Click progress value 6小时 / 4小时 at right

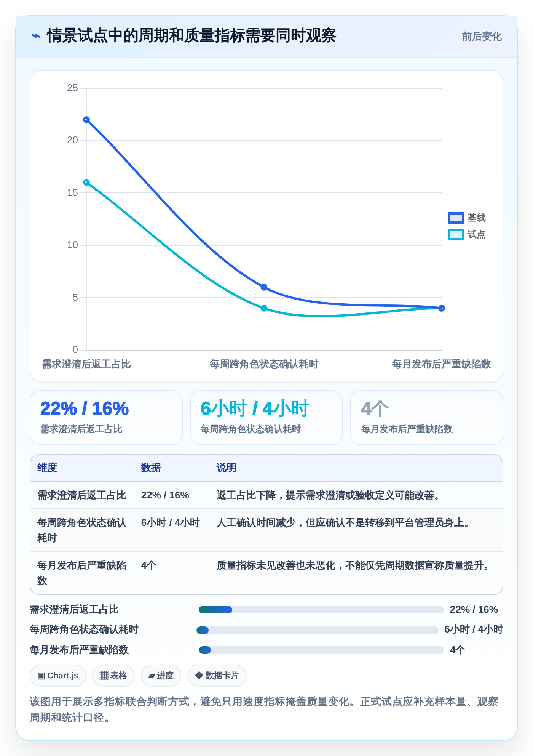[474, 629]
